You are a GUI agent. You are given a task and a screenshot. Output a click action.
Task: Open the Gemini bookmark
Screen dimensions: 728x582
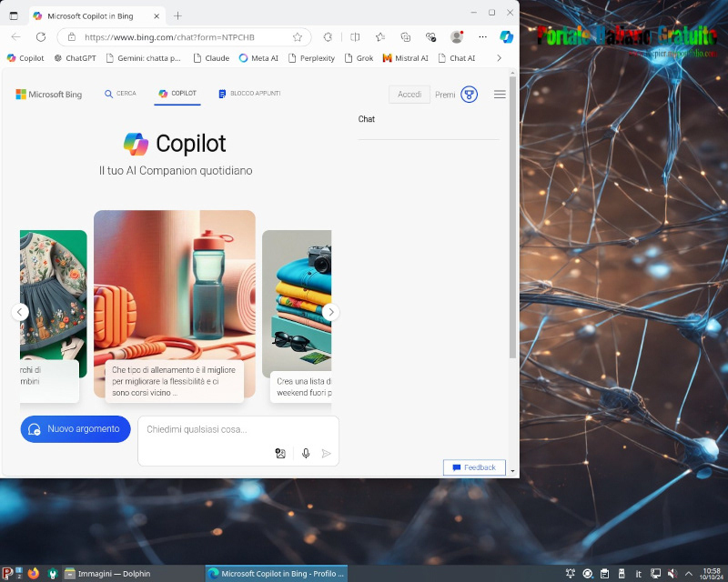coord(144,58)
